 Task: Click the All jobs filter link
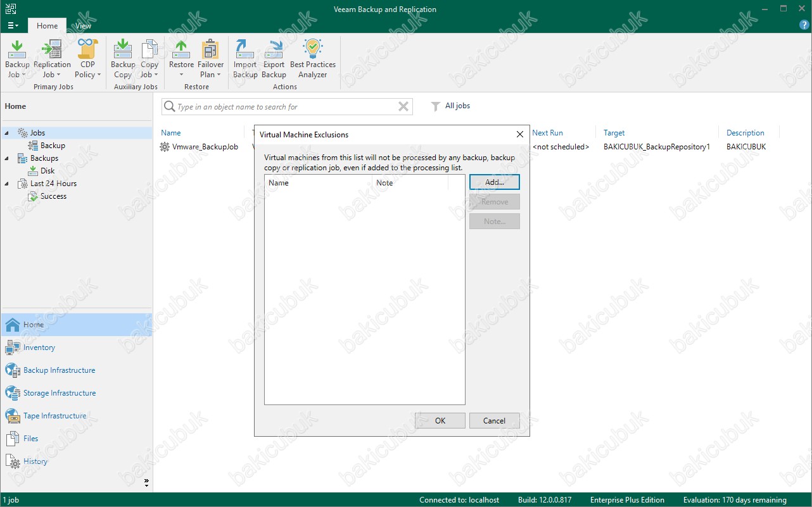coord(457,106)
